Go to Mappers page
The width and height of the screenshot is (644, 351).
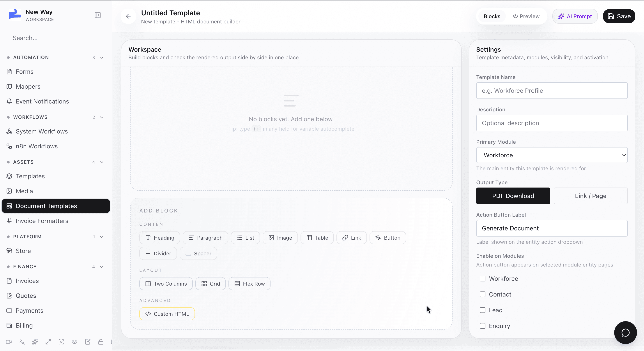[56, 86]
